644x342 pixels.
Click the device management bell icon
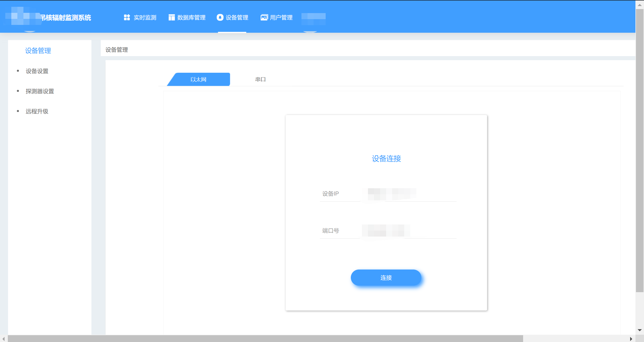coord(220,17)
